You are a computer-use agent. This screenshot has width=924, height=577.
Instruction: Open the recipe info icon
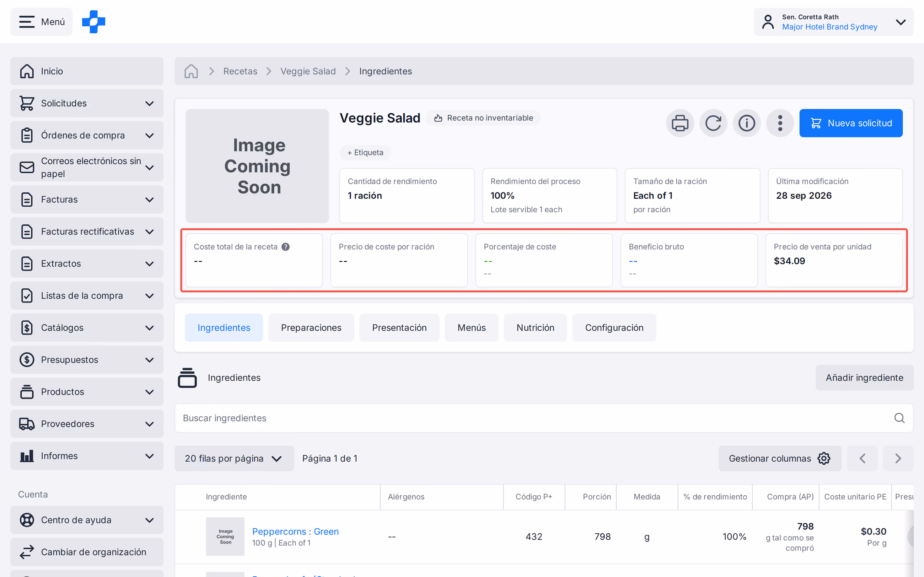tap(746, 123)
